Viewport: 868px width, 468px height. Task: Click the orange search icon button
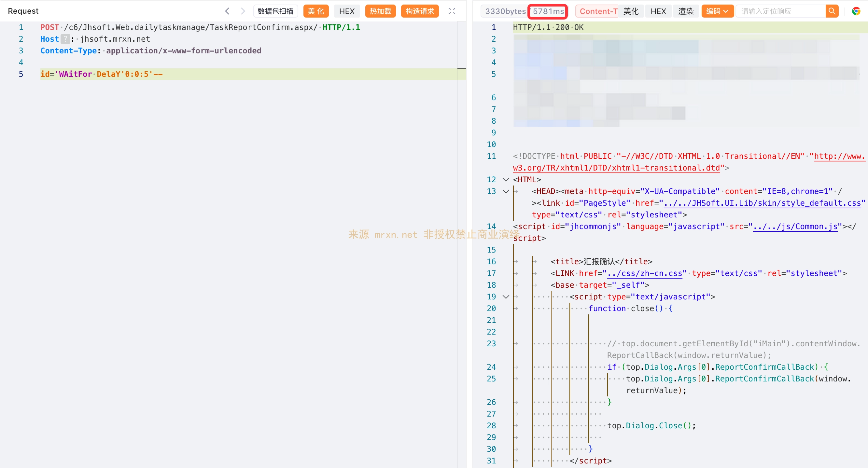coord(832,11)
